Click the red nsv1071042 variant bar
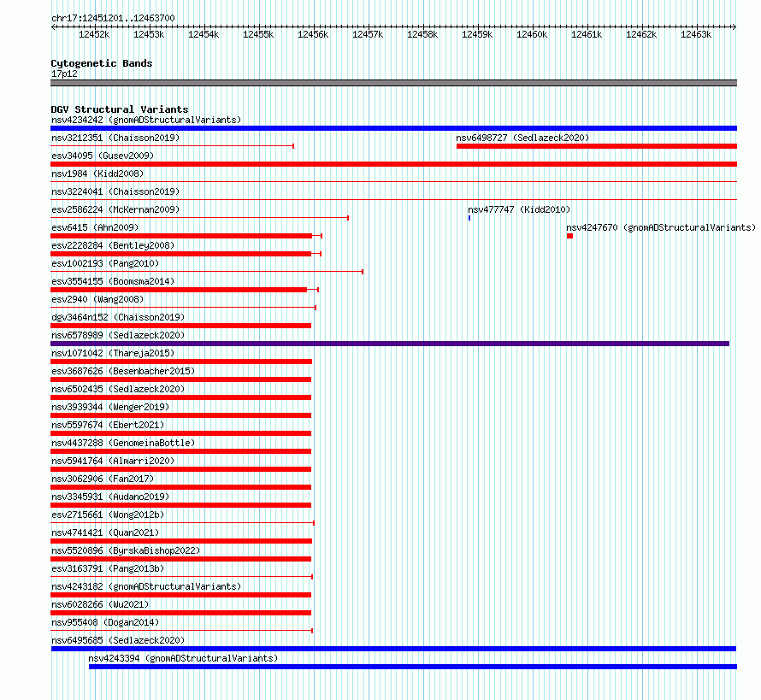This screenshot has width=761, height=700. click(x=181, y=362)
